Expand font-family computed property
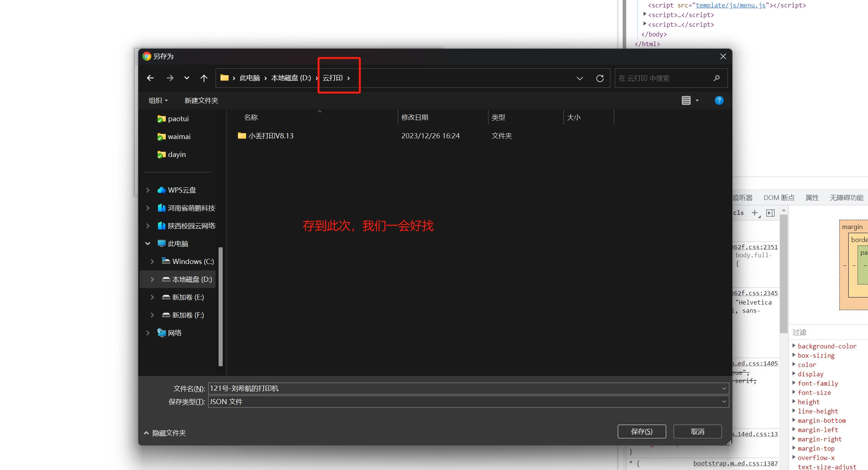 coord(794,383)
